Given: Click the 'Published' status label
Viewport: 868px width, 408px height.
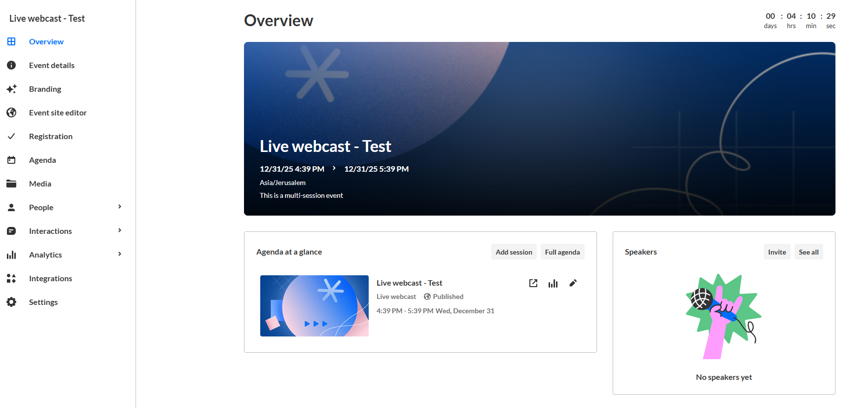Looking at the screenshot, I should tap(448, 297).
